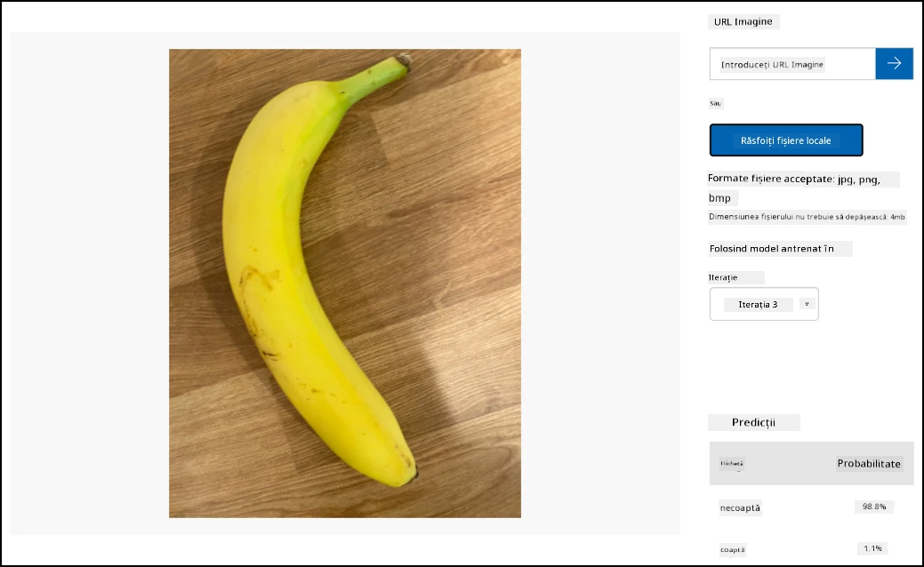Click the Probabilitate column header
924x567 pixels.
[x=869, y=463]
